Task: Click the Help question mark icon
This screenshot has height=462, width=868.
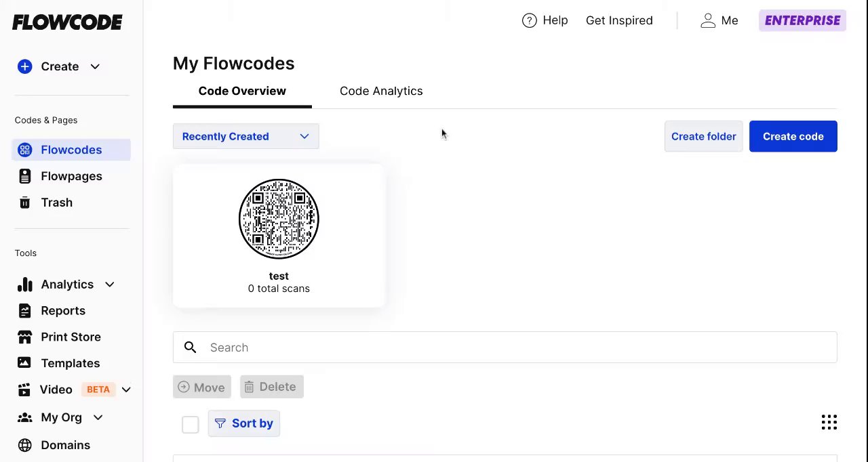Action: click(x=529, y=20)
